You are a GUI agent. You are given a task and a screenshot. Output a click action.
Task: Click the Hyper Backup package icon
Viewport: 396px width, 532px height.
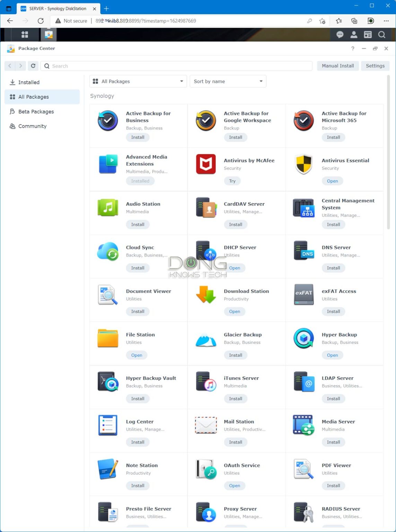(x=303, y=339)
